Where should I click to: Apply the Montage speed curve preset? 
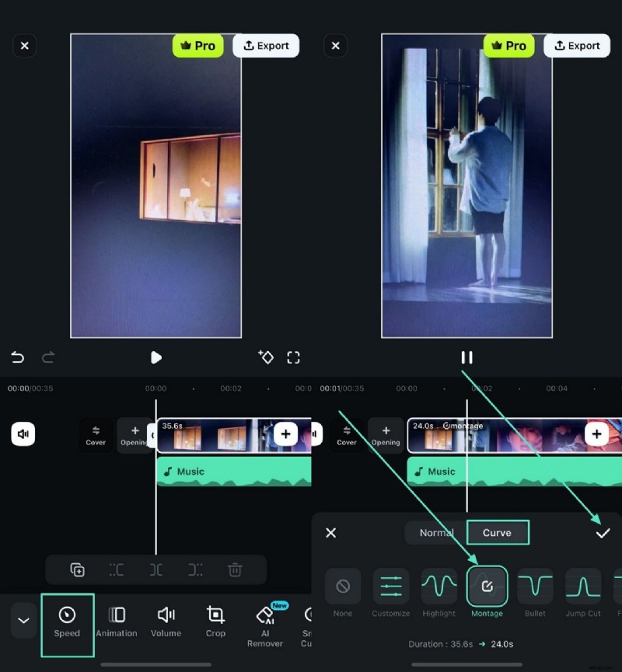tap(487, 587)
